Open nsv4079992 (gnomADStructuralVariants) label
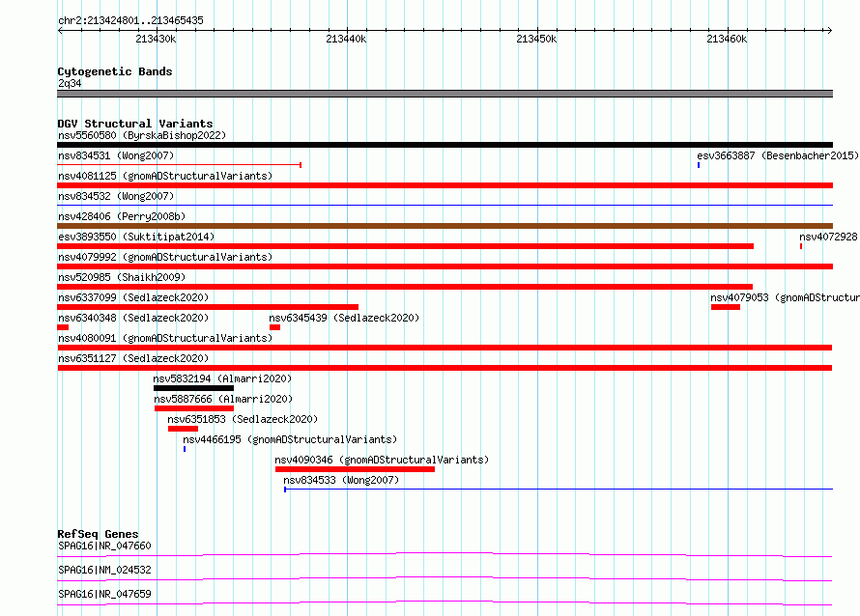Screen dimensions: 860x616 tap(165, 257)
